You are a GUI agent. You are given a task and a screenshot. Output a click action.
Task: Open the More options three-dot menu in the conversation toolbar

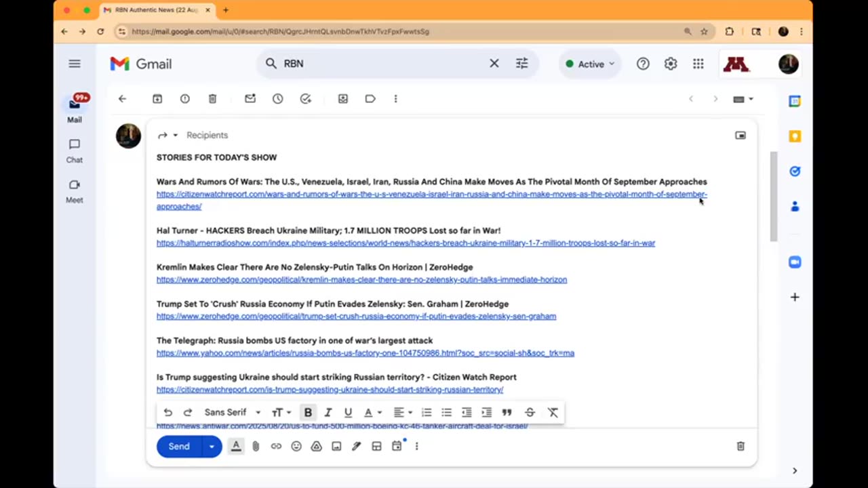(x=395, y=99)
